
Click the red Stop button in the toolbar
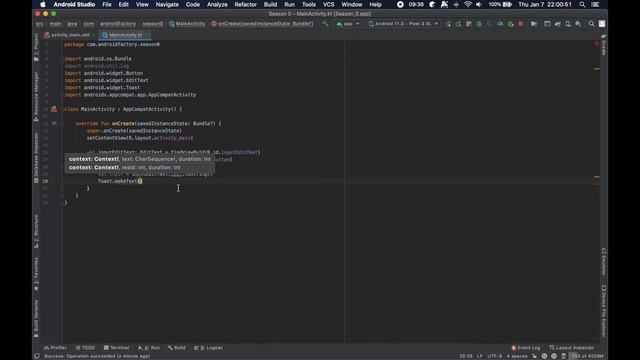(x=521, y=24)
